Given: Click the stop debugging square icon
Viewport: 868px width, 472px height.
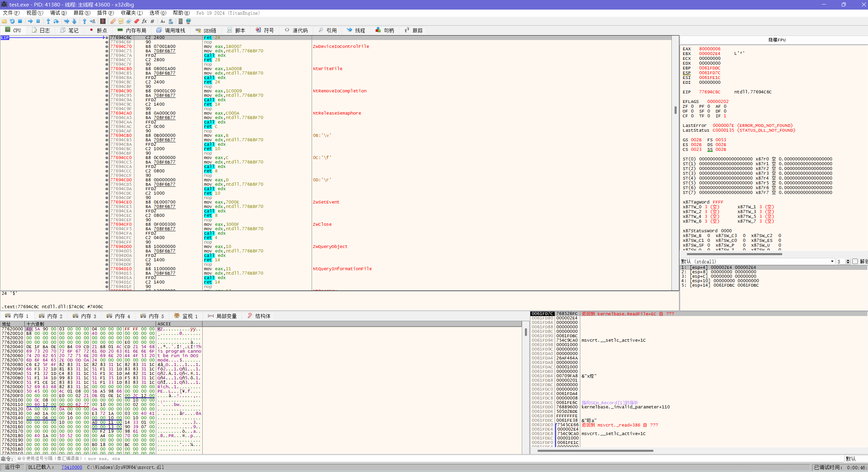Looking at the screenshot, I should (20, 21).
